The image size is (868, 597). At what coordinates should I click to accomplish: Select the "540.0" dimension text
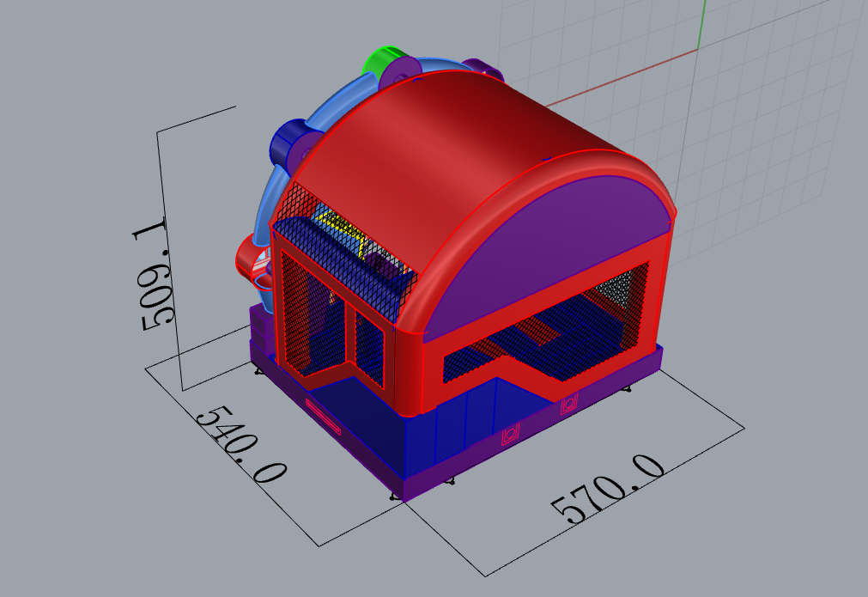pyautogui.click(x=242, y=445)
